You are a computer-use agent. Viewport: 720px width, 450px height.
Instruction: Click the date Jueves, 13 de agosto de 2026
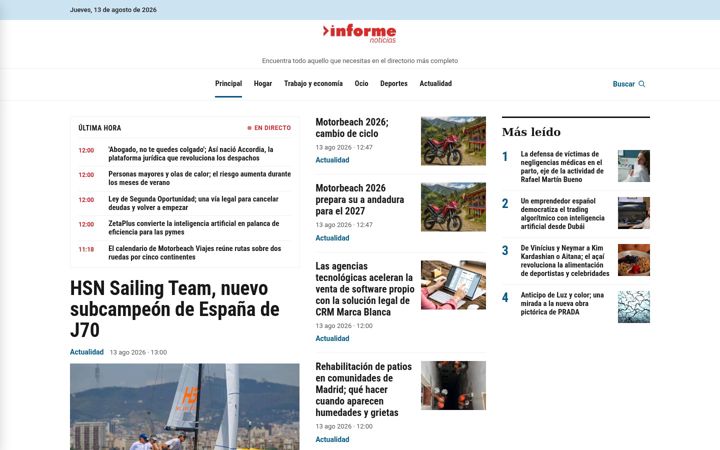[x=113, y=10]
